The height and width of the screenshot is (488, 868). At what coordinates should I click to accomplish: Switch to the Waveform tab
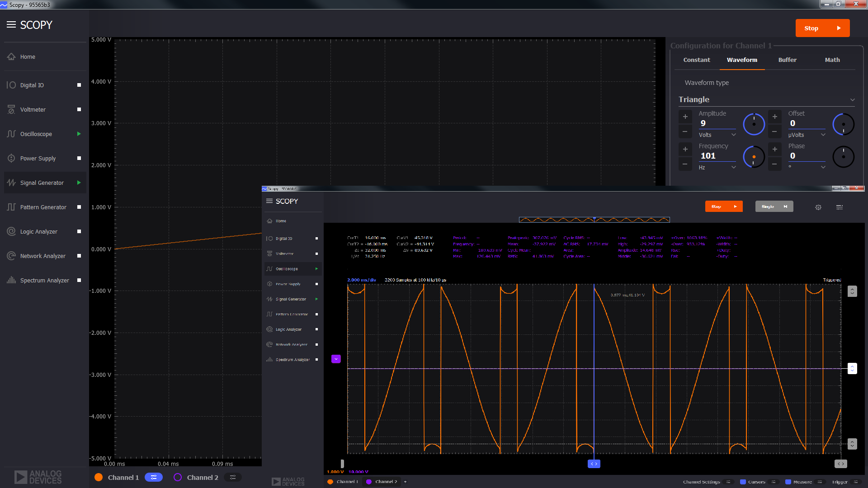[x=742, y=60]
